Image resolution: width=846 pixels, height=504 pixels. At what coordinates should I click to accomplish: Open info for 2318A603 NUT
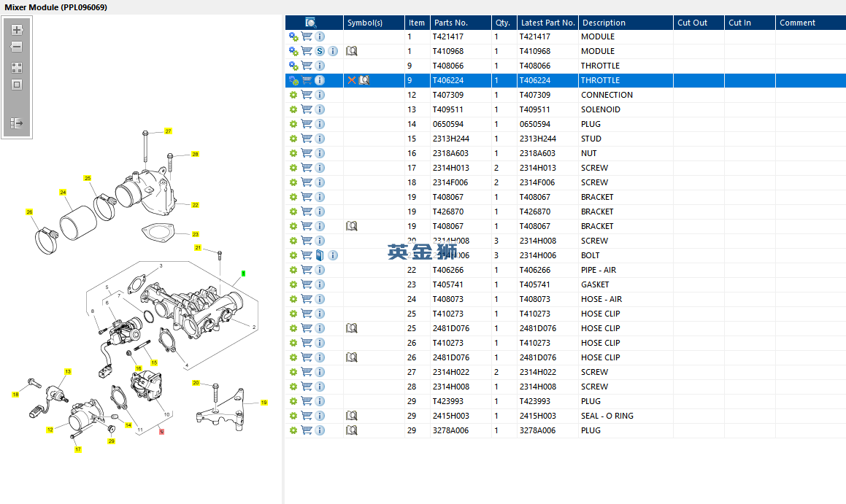coord(320,153)
